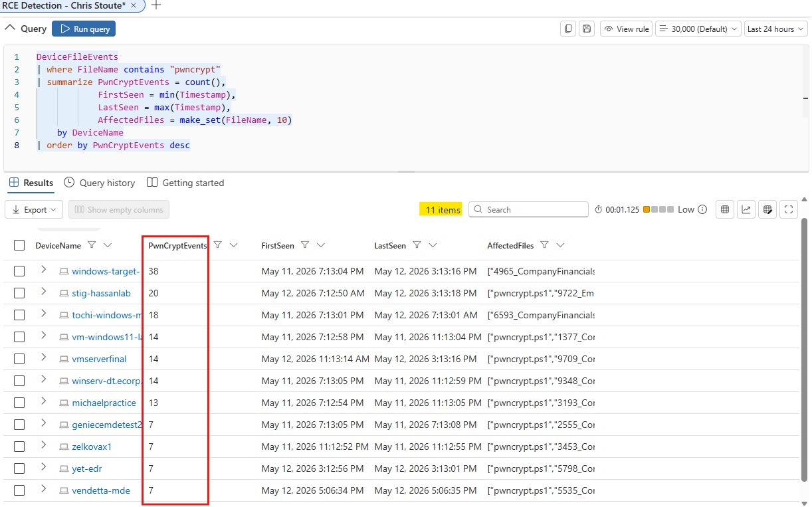Image resolution: width=812 pixels, height=507 pixels.
Task: Open the LastSeen column chevron menu
Action: click(x=433, y=245)
